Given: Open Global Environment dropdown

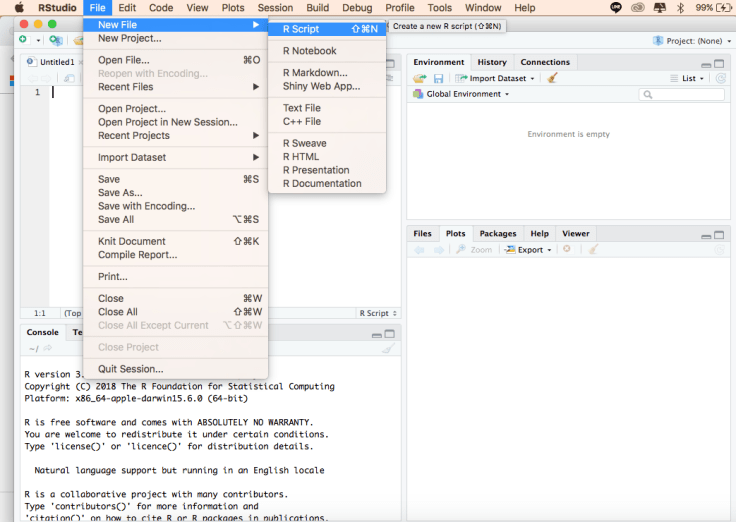Looking at the screenshot, I should (x=461, y=94).
